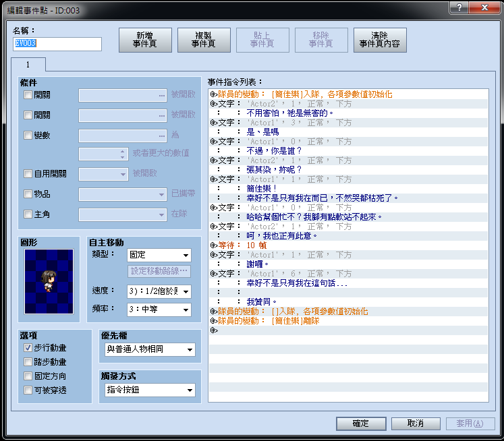The width and height of the screenshot is (504, 441).
Task: Uncheck the 步行動畫 option
Action: click(x=28, y=347)
